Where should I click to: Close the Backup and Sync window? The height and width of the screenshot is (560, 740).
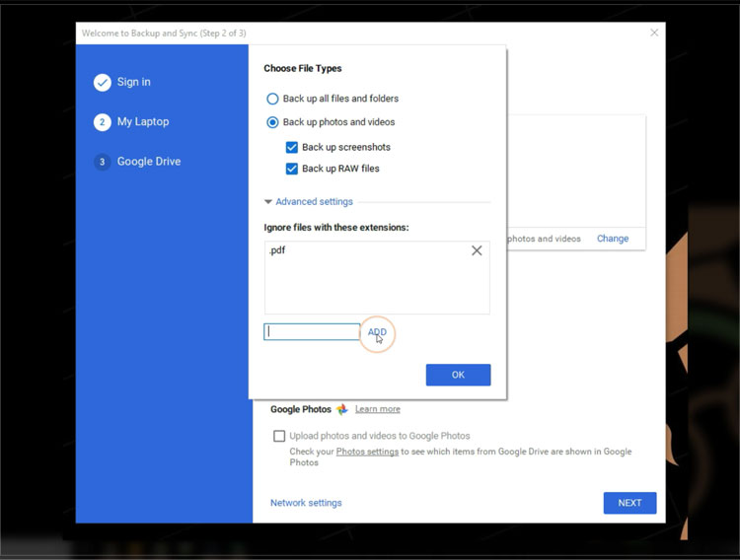[654, 33]
